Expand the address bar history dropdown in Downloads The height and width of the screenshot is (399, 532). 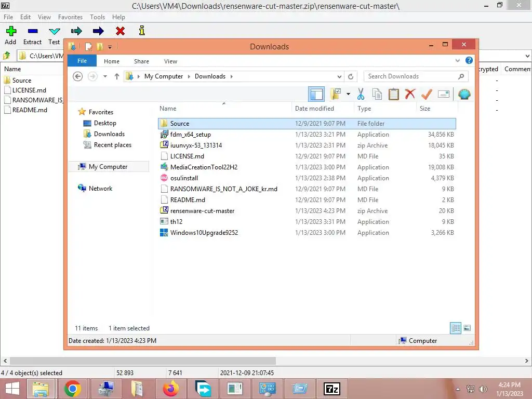[x=339, y=77]
